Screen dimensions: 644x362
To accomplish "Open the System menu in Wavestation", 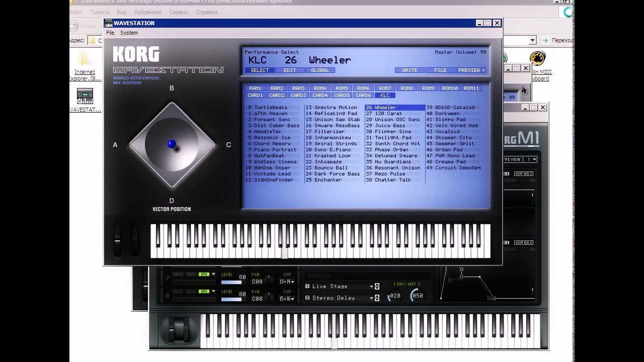I will (129, 33).
